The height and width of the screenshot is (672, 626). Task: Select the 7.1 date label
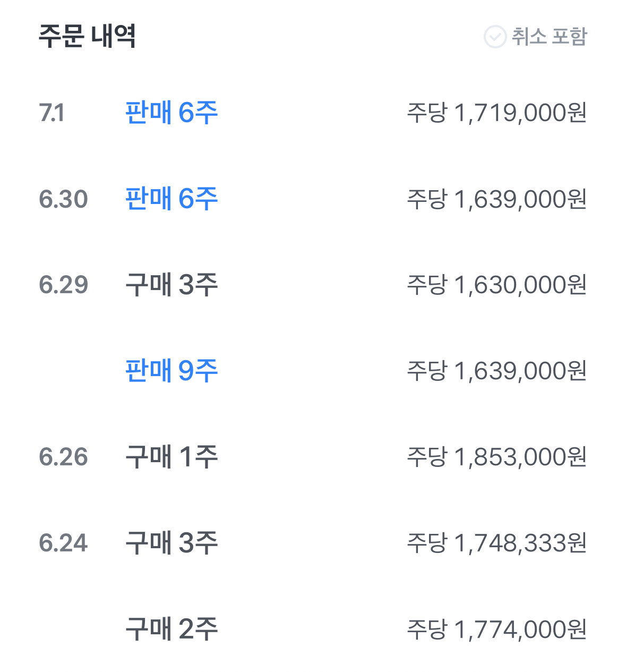52,113
